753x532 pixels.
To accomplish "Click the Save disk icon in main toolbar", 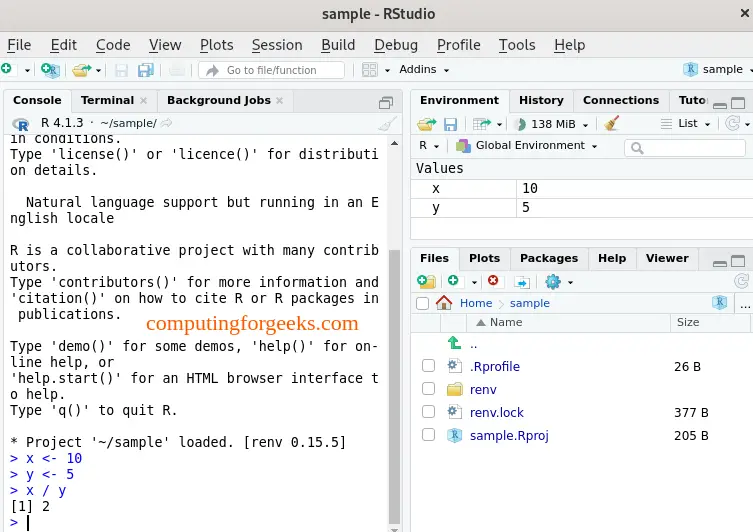I will tap(121, 71).
